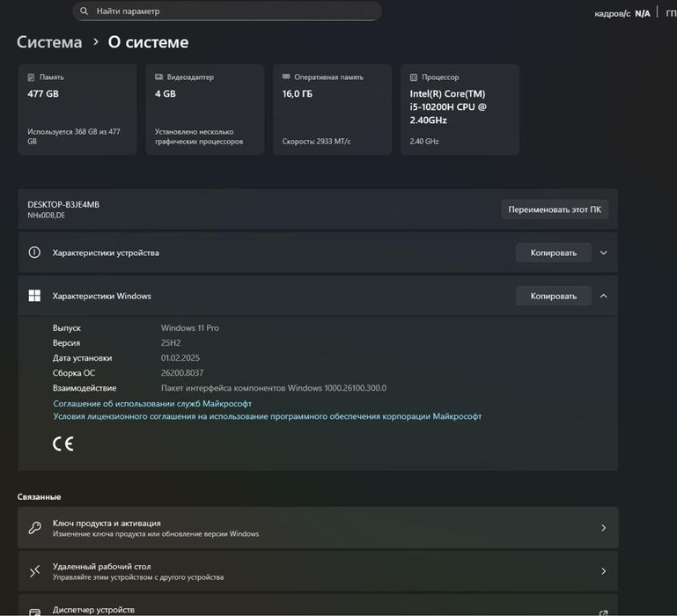Select the '16,0 ГБ' RAM value
Screen dimensions: 677x616
[297, 93]
